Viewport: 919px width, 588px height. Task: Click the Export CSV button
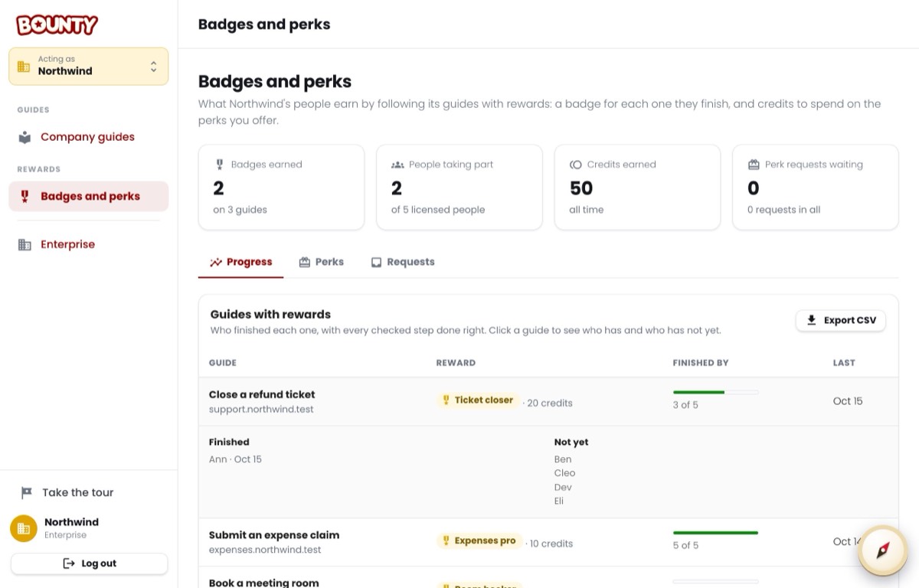(x=841, y=320)
